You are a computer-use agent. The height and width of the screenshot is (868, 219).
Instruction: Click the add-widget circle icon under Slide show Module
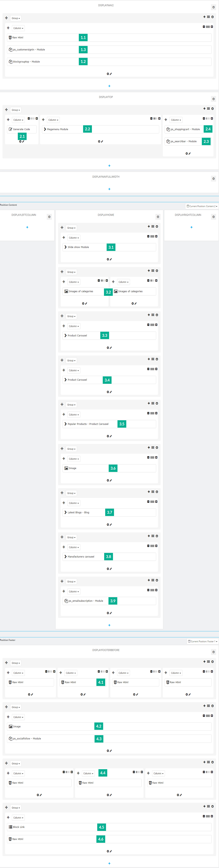(108, 260)
